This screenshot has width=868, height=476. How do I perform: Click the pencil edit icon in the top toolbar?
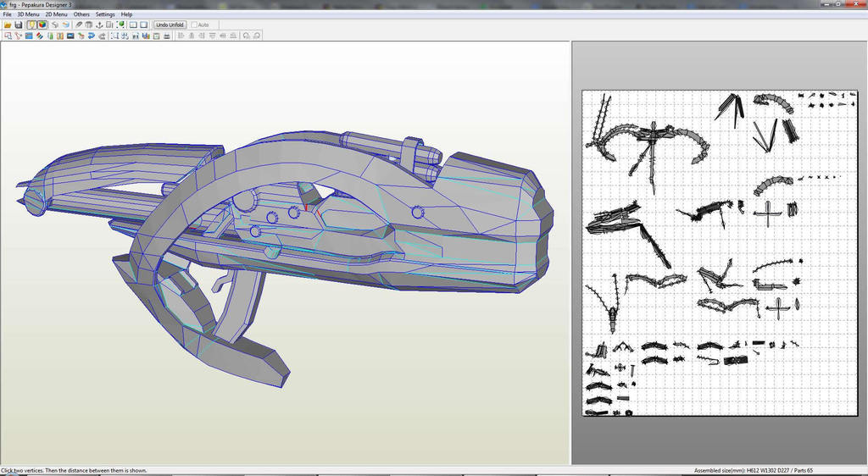tap(78, 25)
